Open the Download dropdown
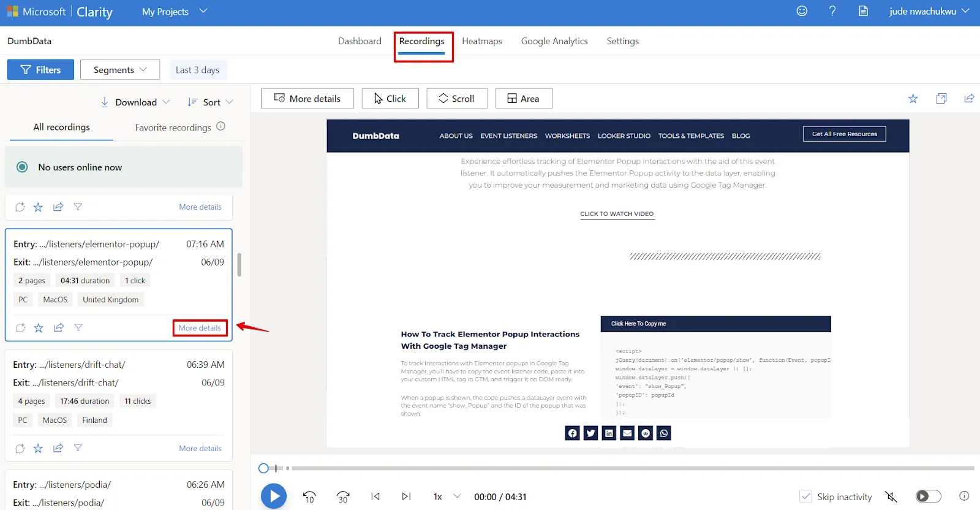The height and width of the screenshot is (510, 980). (x=135, y=102)
